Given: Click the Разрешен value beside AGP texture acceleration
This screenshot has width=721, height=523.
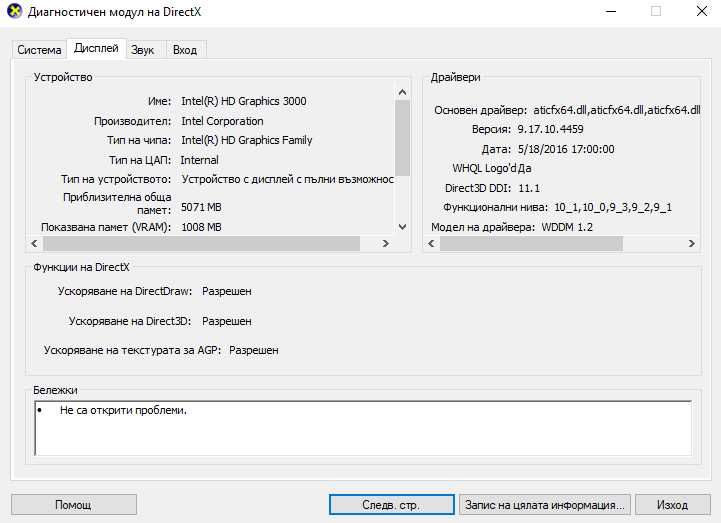Looking at the screenshot, I should [254, 350].
